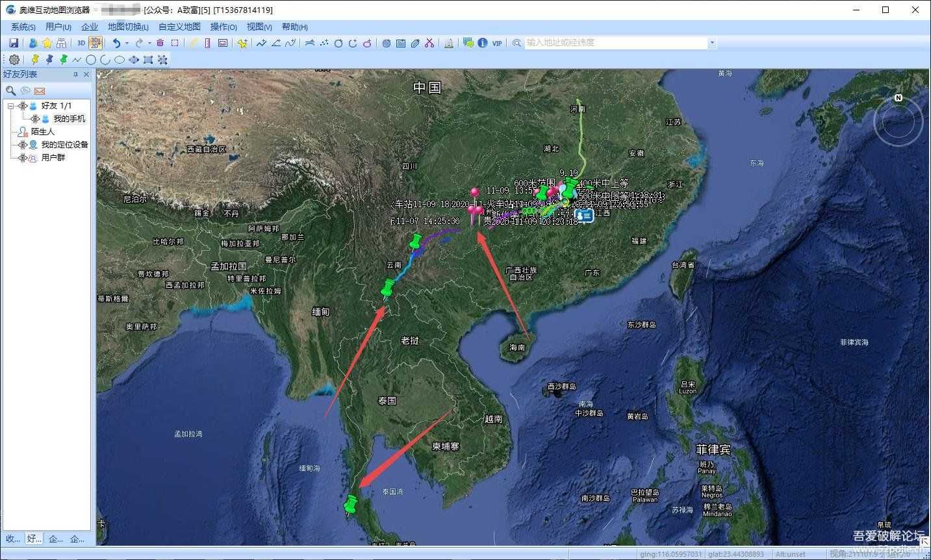Click inside the 输入地址或经纬度 search field
Image resolution: width=931 pixels, height=560 pixels.
pyautogui.click(x=617, y=43)
